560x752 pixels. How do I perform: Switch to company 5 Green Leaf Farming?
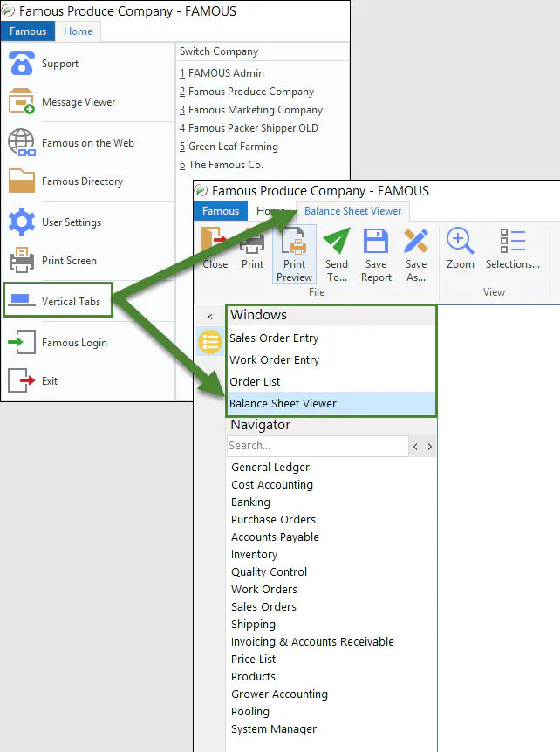(229, 147)
